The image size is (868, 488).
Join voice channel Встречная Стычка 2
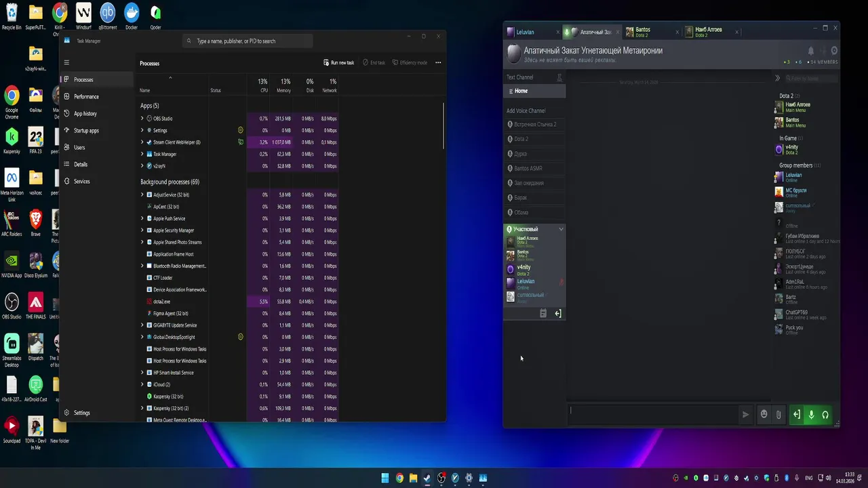tap(534, 125)
